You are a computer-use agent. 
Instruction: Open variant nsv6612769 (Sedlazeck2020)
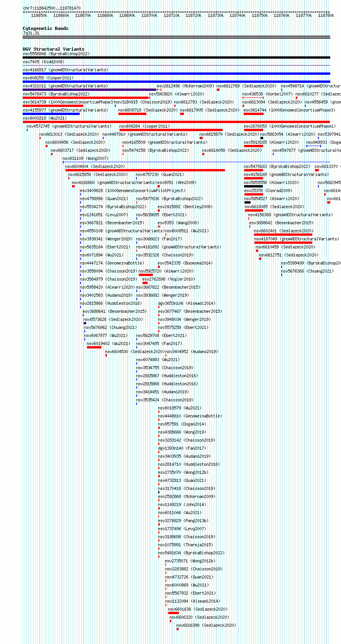pyautogui.click(x=246, y=86)
